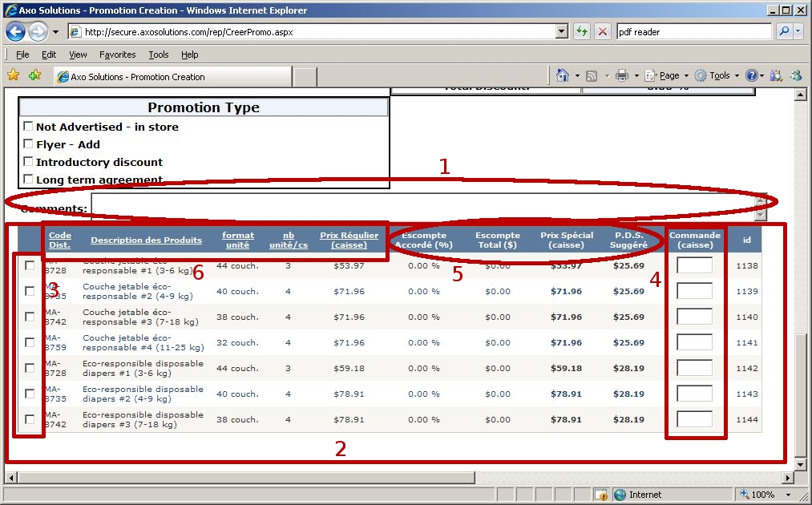Sort by Prix Régulier (caisse) header

click(349, 240)
